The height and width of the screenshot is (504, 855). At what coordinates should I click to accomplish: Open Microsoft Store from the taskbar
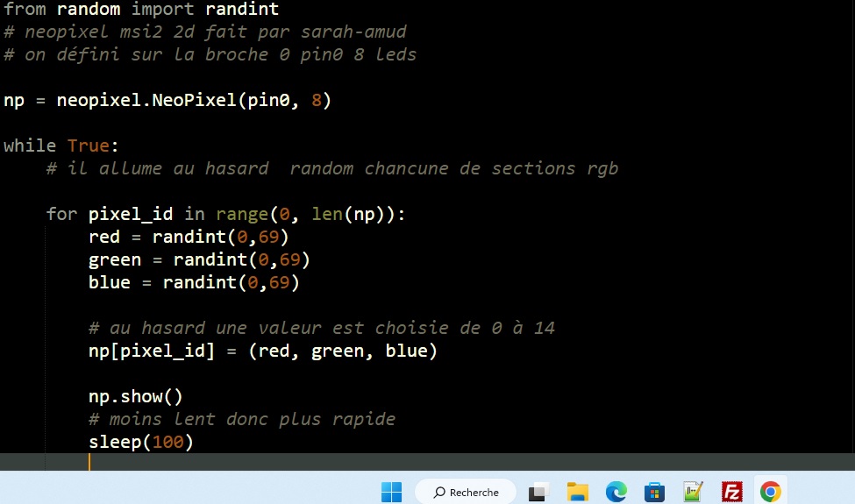[x=654, y=492]
